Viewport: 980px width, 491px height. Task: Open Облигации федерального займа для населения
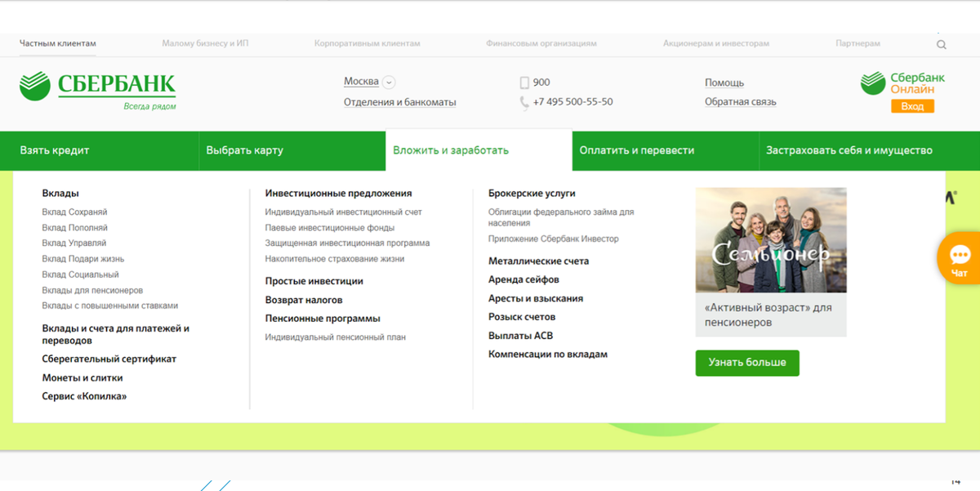pyautogui.click(x=561, y=217)
